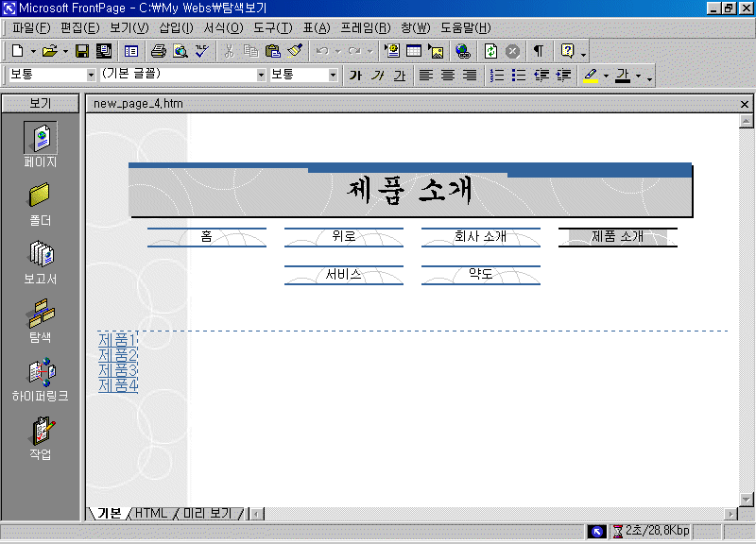
Task: Insert hyperlink globe icon
Action: click(x=463, y=51)
